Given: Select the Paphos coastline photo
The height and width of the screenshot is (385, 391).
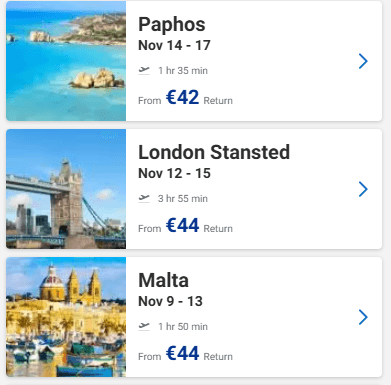Looking at the screenshot, I should pos(66,61).
